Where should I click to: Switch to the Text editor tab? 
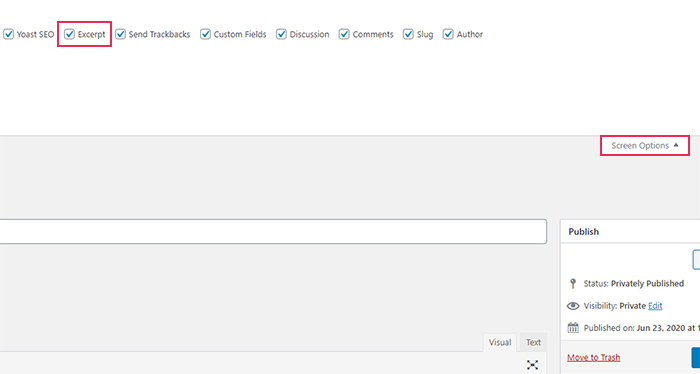click(533, 342)
